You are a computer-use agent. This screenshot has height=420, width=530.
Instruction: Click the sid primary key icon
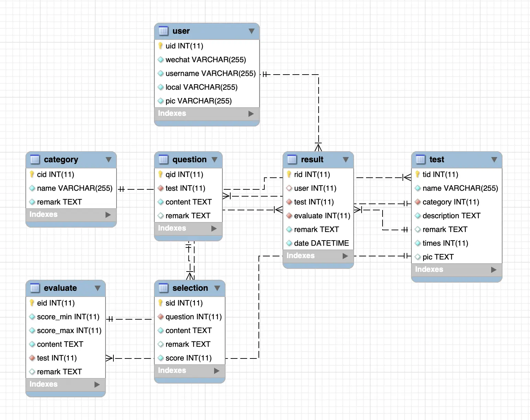click(161, 303)
